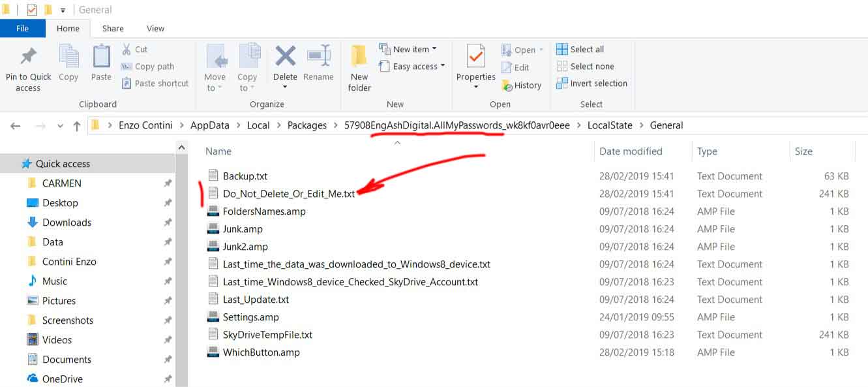868x387 pixels.
Task: Switch to the View ribbon tab
Action: click(155, 29)
